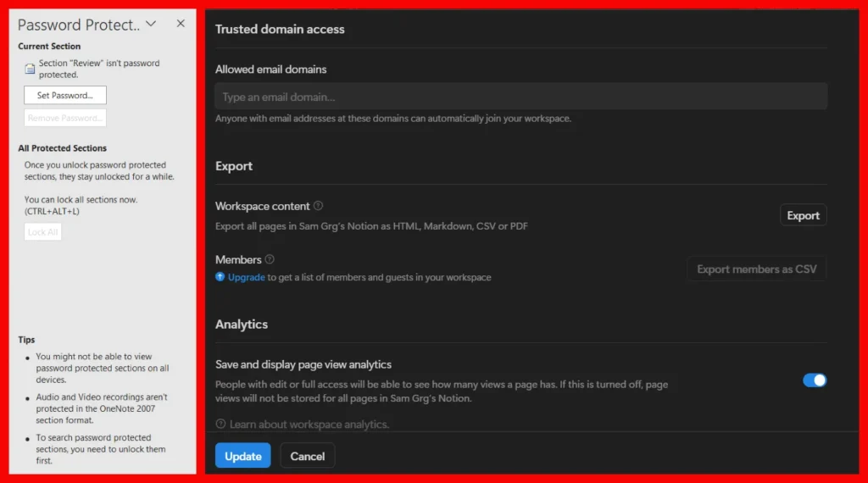Open the Upgrade link
Screen dimensions: 868x483
pyautogui.click(x=247, y=277)
